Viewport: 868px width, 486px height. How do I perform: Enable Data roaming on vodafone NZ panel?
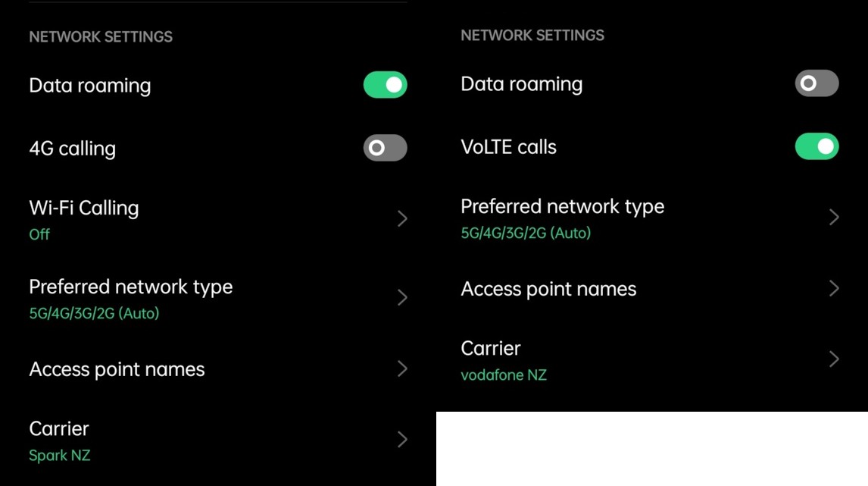816,83
